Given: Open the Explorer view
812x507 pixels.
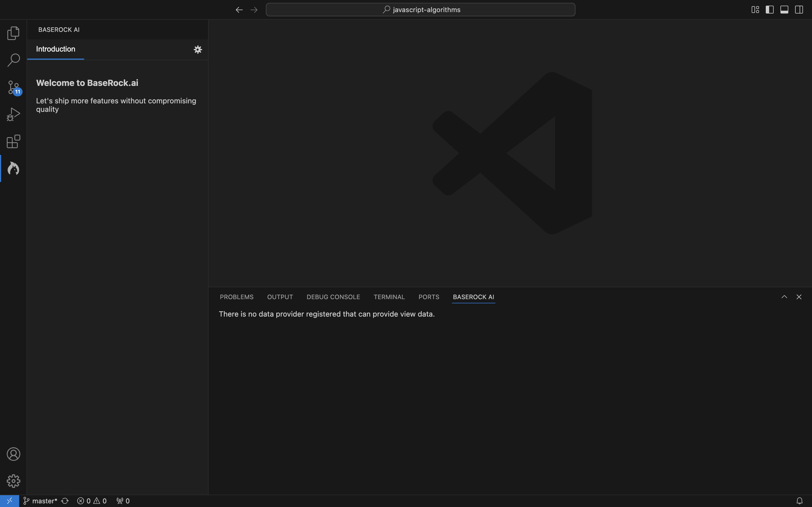Looking at the screenshot, I should point(14,33).
